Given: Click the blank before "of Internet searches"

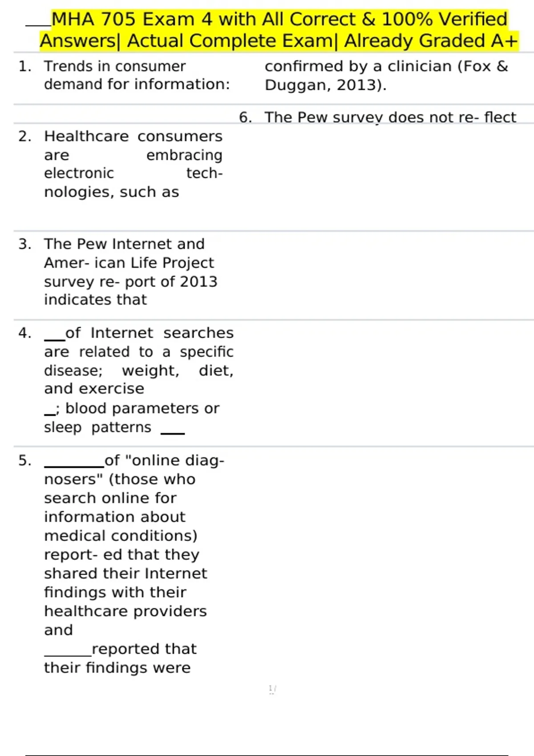Looking at the screenshot, I should tap(54, 337).
